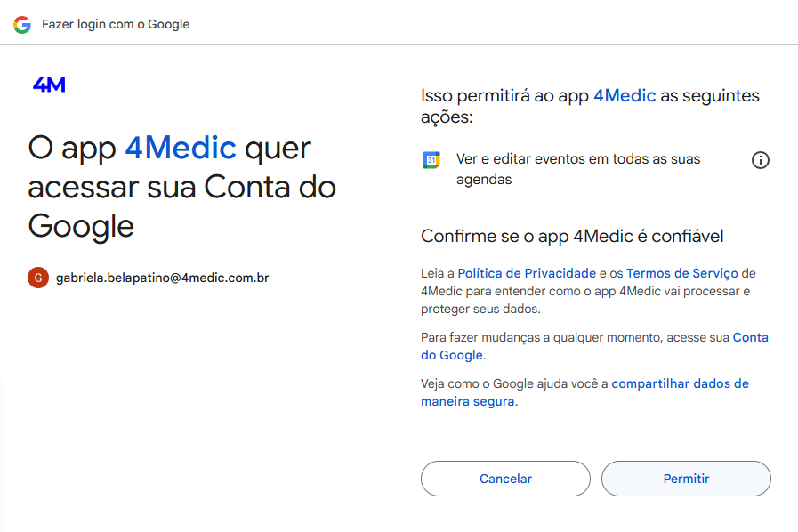Select the gabriela.belapatino@4medic.com.br account email
Image resolution: width=798 pixels, height=532 pixels.
(x=162, y=278)
